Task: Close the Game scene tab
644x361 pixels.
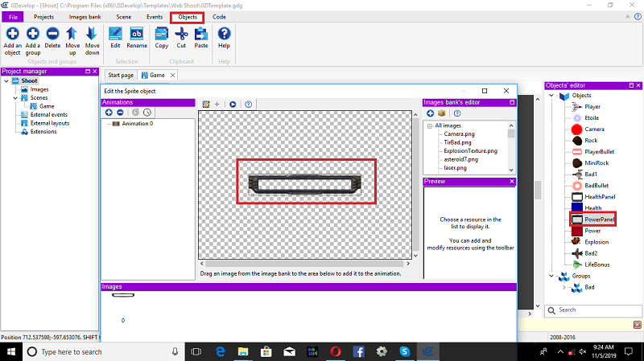Action: click(172, 75)
